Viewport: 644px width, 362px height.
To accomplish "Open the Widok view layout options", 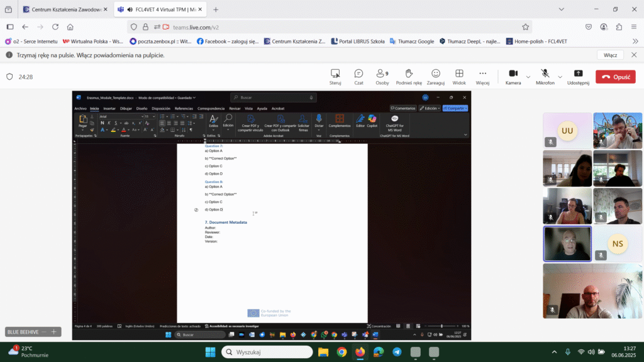I will (x=459, y=74).
